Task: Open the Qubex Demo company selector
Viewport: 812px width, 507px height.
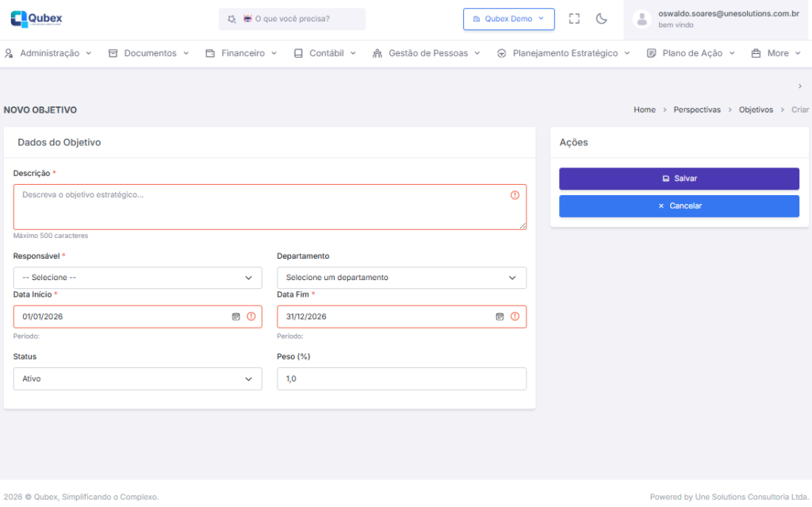Action: click(508, 19)
